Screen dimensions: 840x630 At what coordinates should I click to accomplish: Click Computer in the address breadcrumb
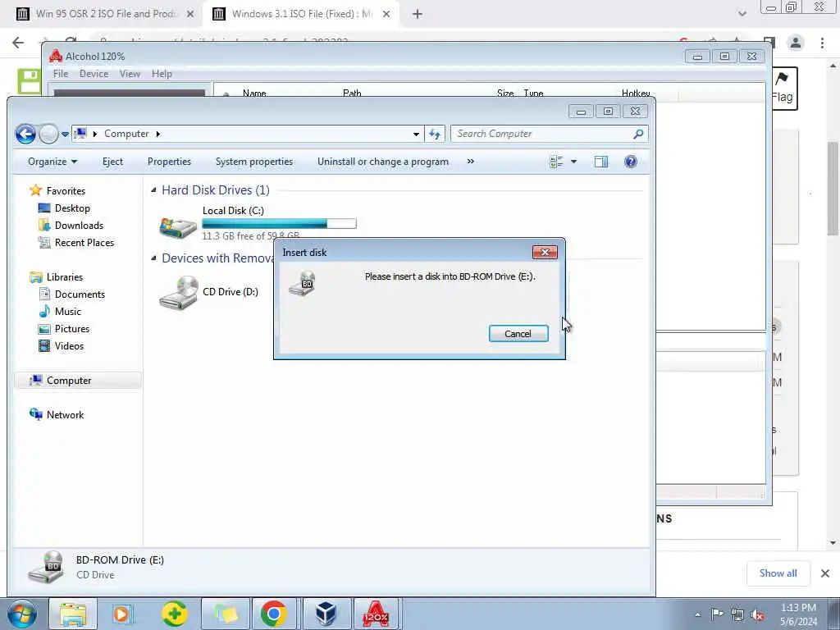click(126, 134)
